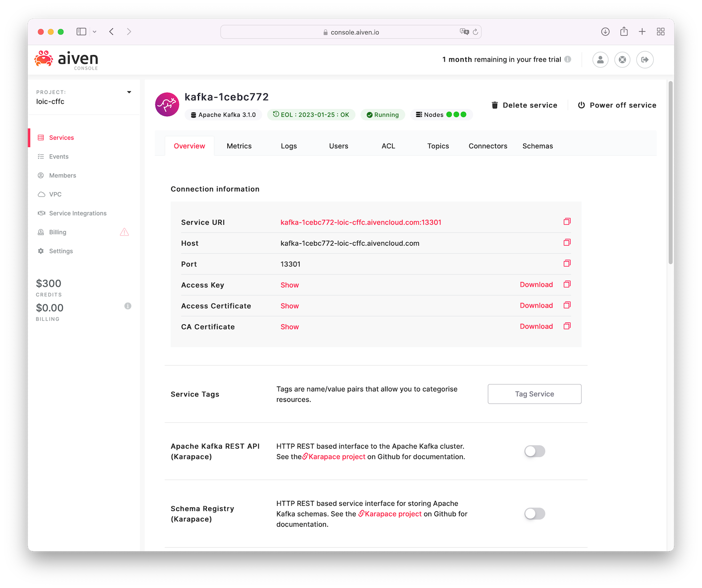Click the EOL 2023-01-25 status badge

pyautogui.click(x=311, y=115)
